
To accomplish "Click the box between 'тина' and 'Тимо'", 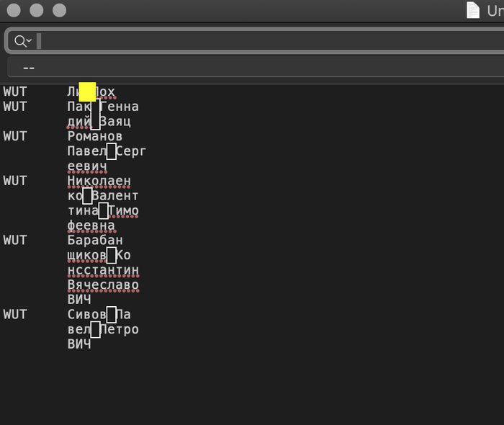I will 103,210.
